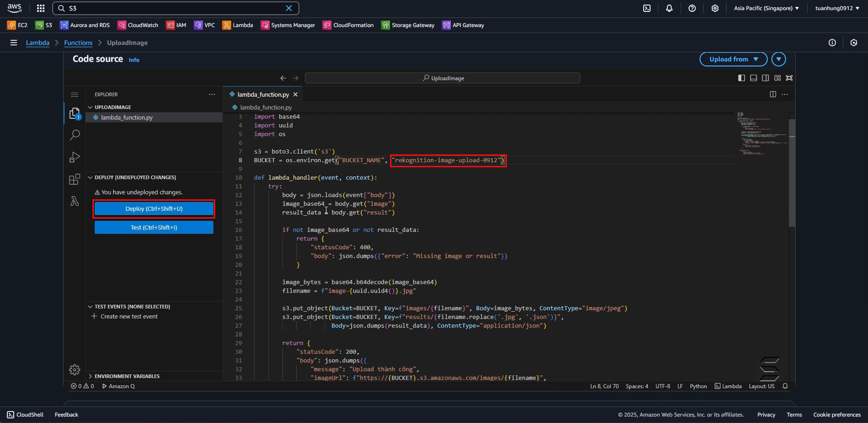This screenshot has width=868, height=423.
Task: Open the customize layout icon
Action: click(x=777, y=78)
